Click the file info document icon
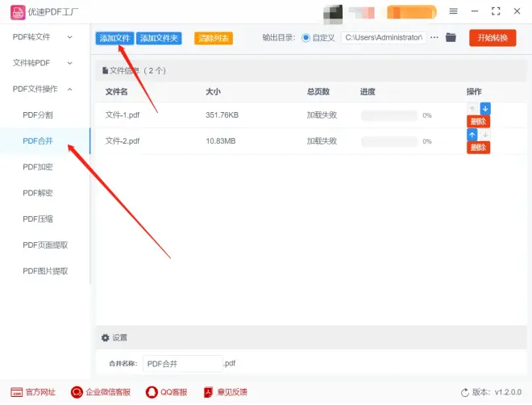The image size is (532, 405). coord(105,71)
